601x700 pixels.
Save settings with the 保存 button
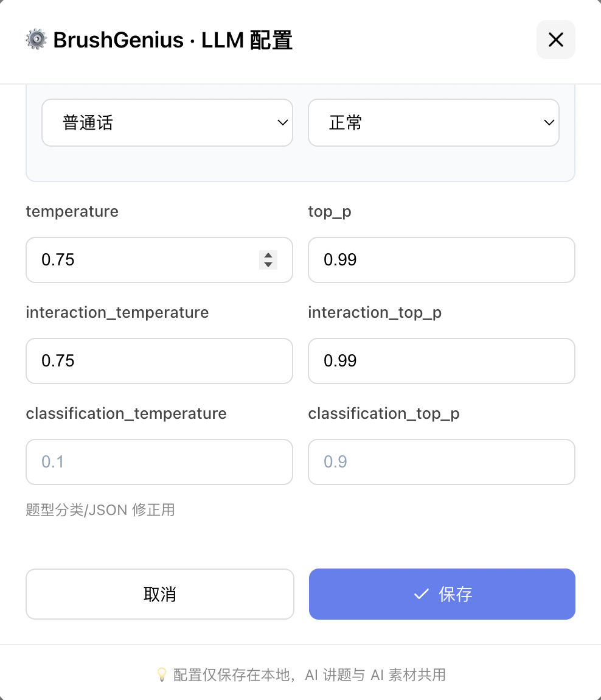(x=442, y=594)
